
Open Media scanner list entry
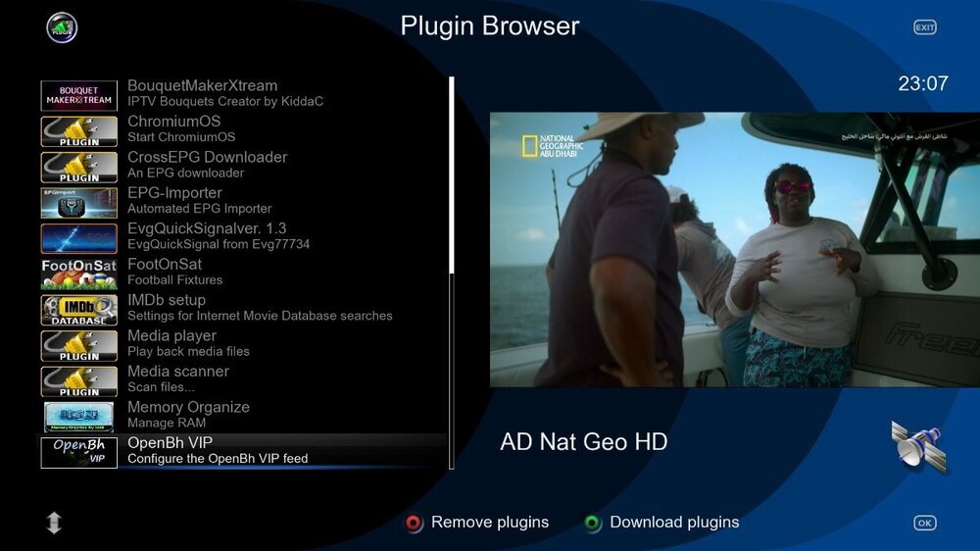pyautogui.click(x=243, y=379)
